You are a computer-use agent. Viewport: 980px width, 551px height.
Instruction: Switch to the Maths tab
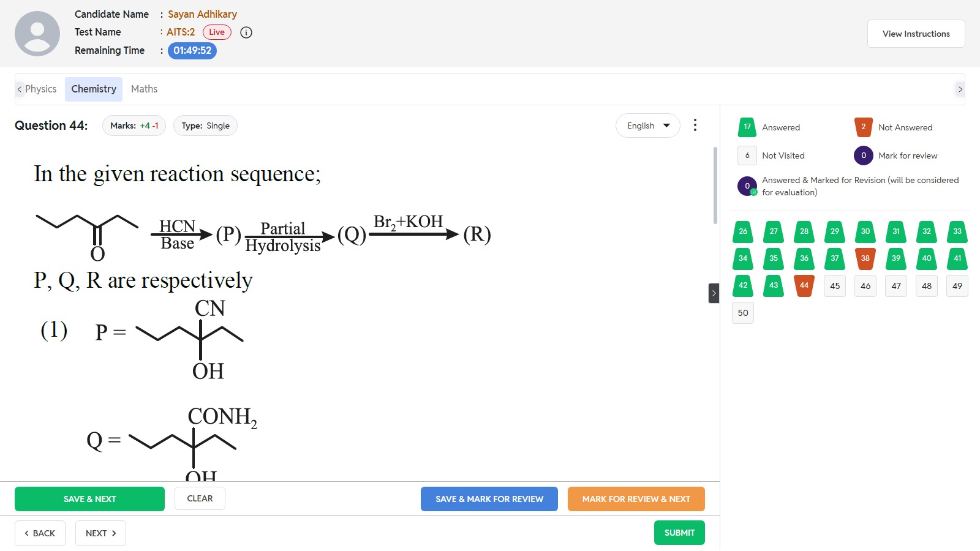tap(144, 89)
